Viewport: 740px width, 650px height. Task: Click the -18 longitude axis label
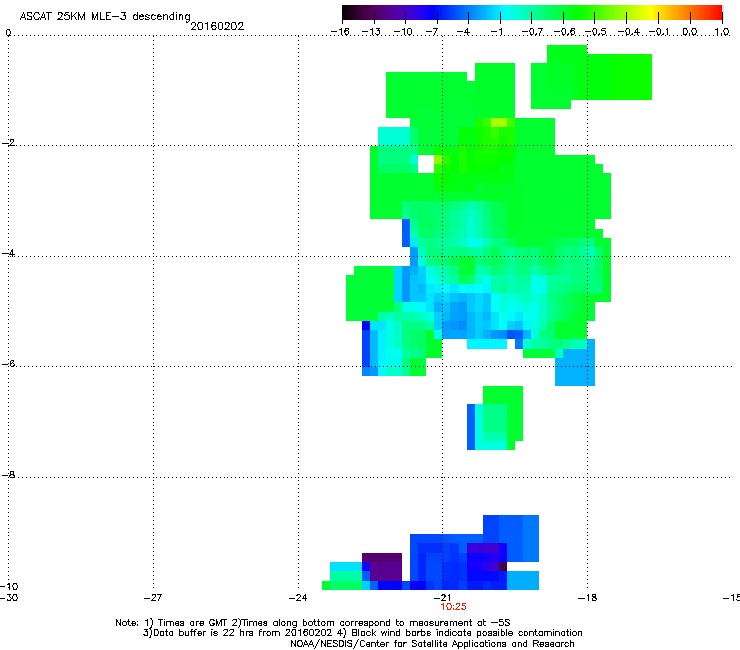point(588,598)
